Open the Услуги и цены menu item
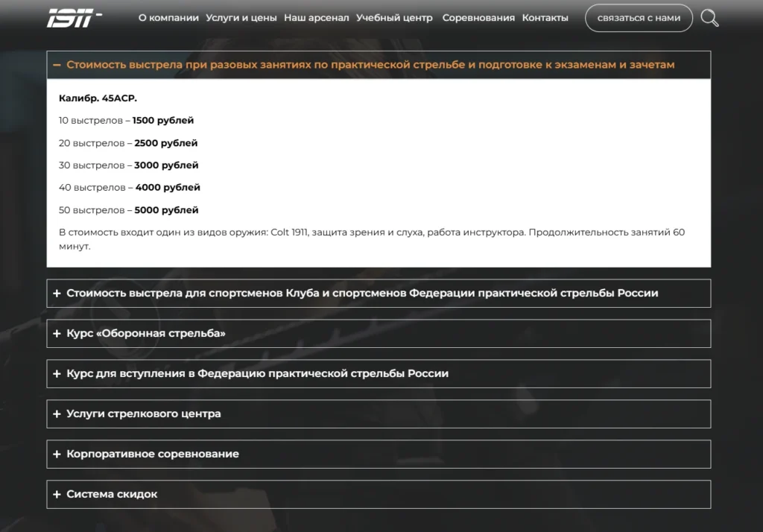 (241, 18)
